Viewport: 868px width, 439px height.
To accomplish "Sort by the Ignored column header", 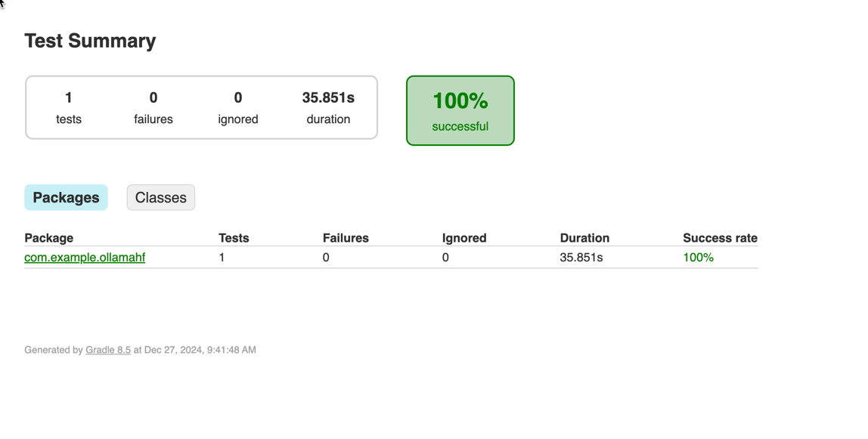I will [464, 237].
